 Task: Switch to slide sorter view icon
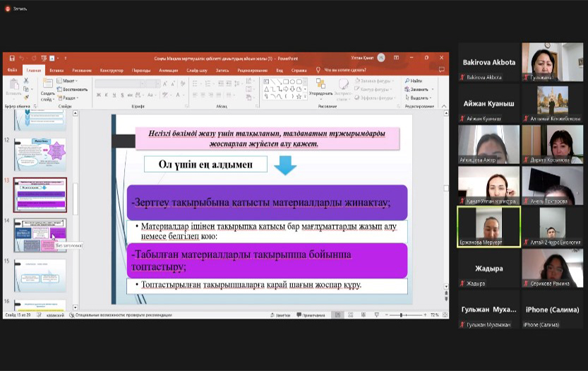click(x=350, y=315)
